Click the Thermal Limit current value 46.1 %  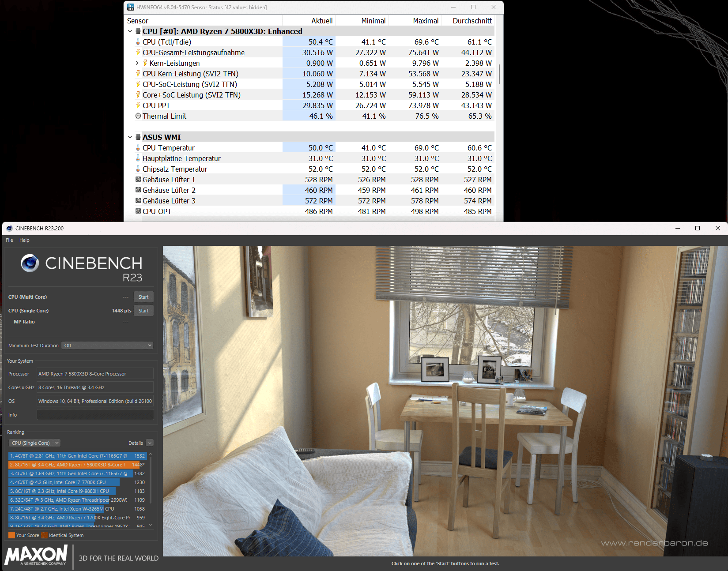tap(321, 116)
